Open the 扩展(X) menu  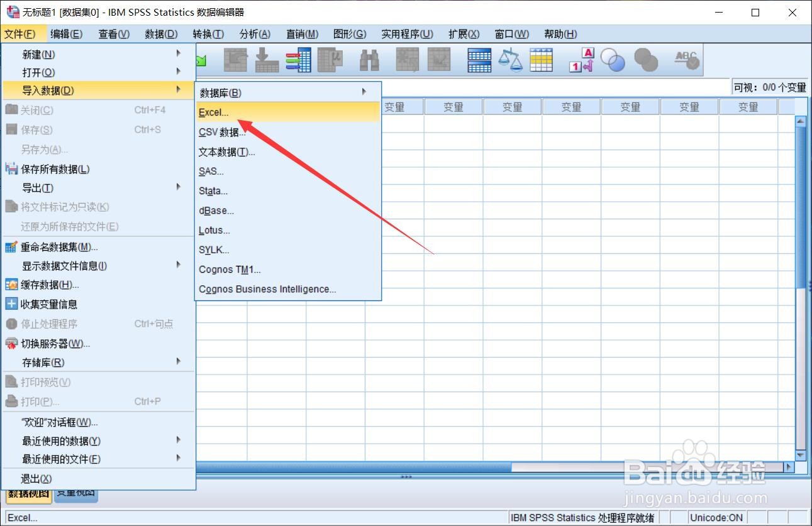pos(464,34)
